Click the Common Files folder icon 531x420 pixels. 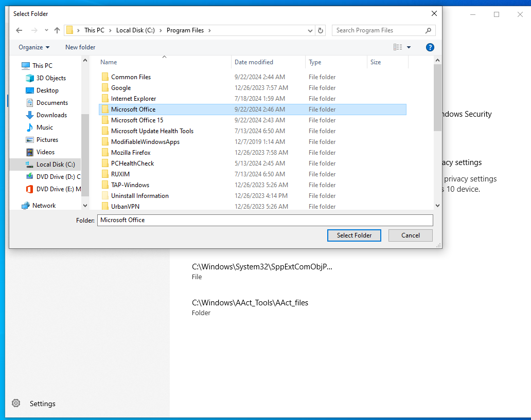[x=105, y=77]
